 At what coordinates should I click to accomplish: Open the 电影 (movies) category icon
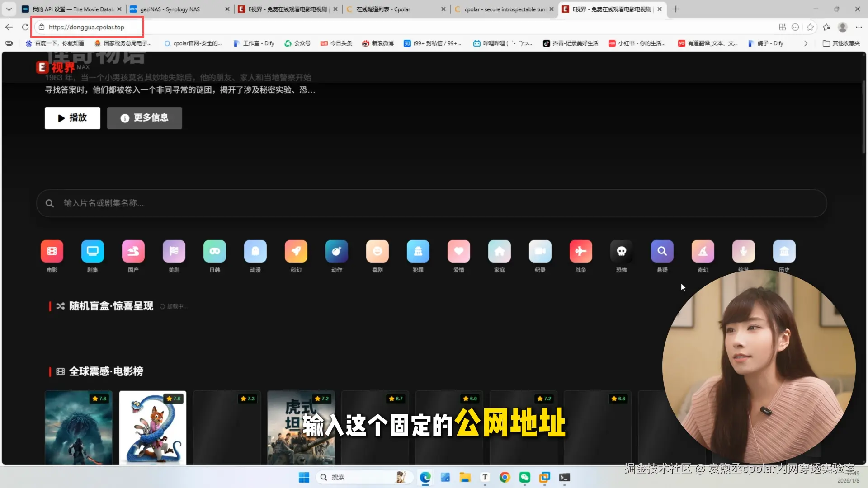point(52,251)
